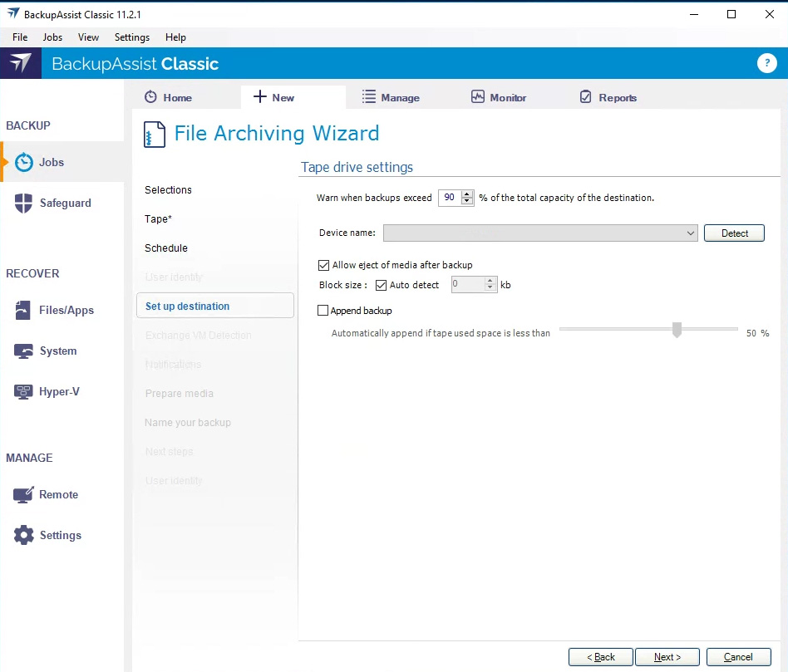Open the Jobs clock icon in sidebar
788x672 pixels.
(x=24, y=163)
